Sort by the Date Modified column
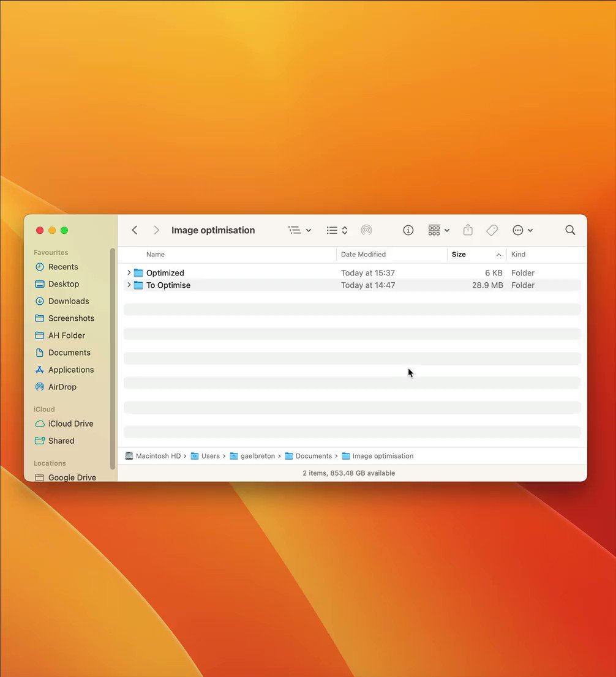 363,254
